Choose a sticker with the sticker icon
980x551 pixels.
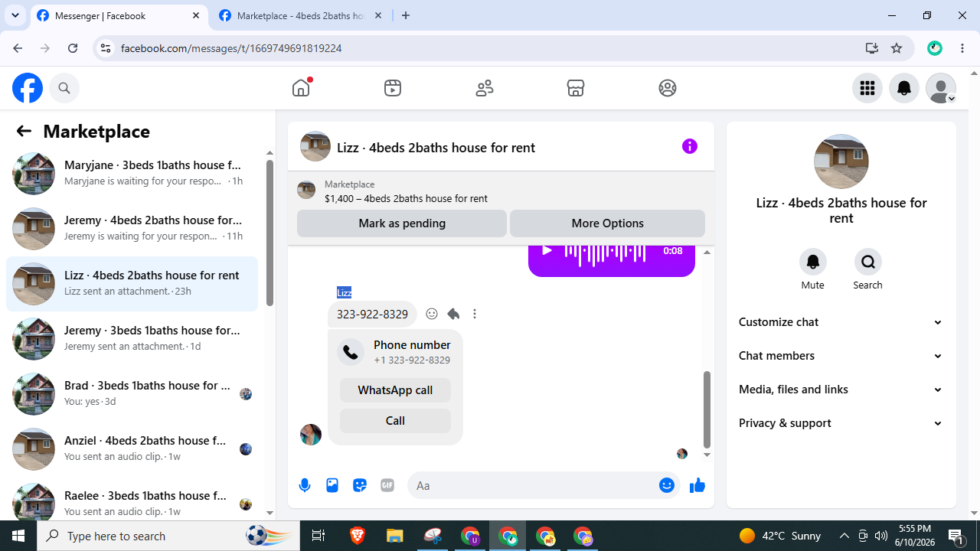tap(360, 485)
